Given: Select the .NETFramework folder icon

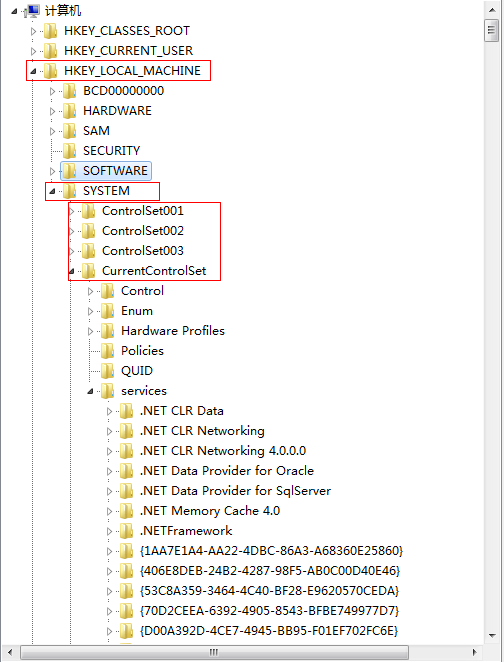Looking at the screenshot, I should tap(127, 531).
